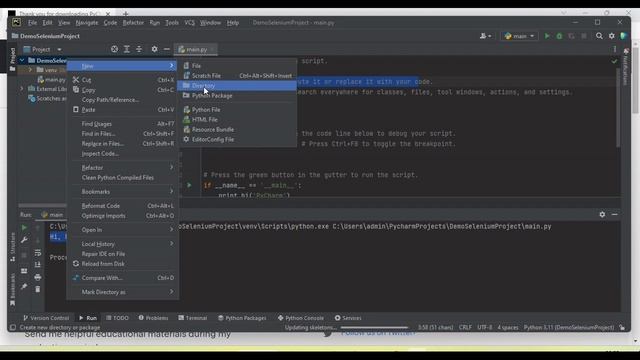Select Inspect Code entry
The width and height of the screenshot is (640, 360).
(x=123, y=153)
